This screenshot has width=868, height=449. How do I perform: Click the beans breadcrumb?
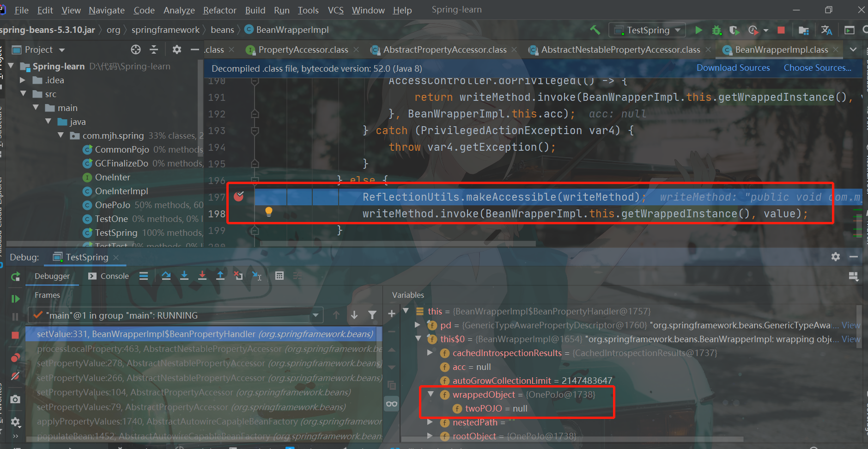tap(222, 30)
